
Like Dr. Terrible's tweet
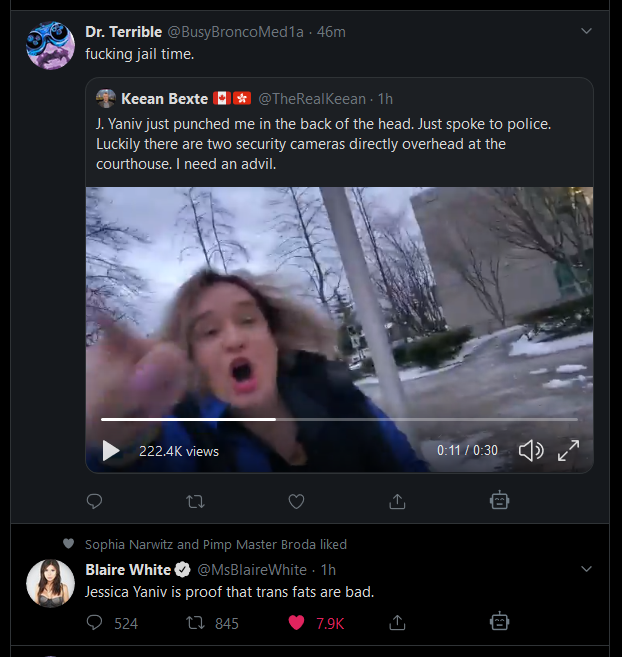(296, 501)
